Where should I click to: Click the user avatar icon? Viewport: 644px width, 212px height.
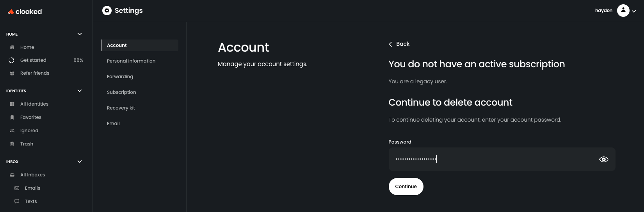(623, 11)
